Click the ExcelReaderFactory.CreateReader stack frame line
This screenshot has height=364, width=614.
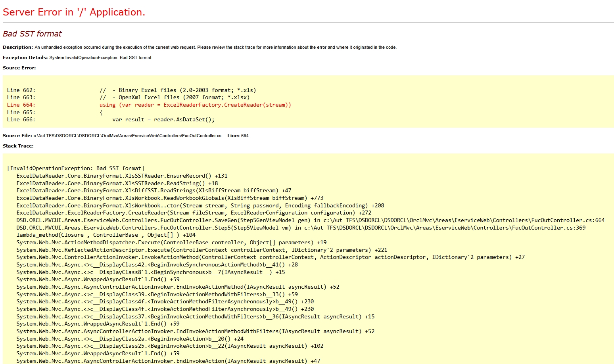point(194,213)
